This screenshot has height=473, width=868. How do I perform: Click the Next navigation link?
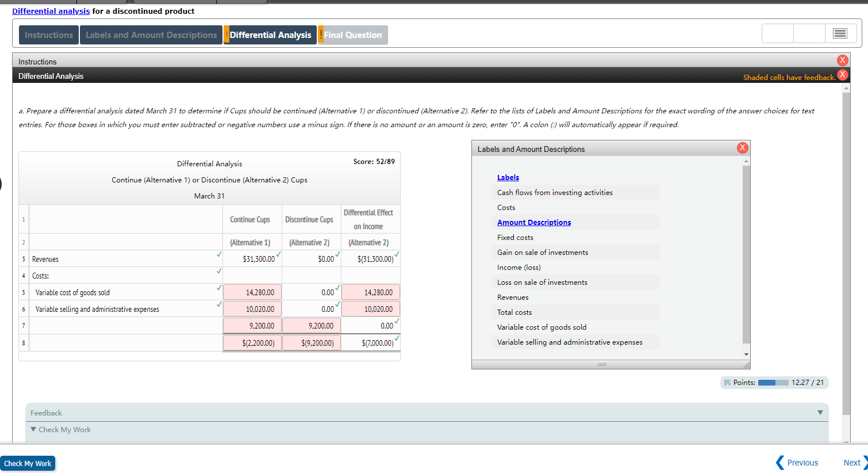[x=852, y=462]
